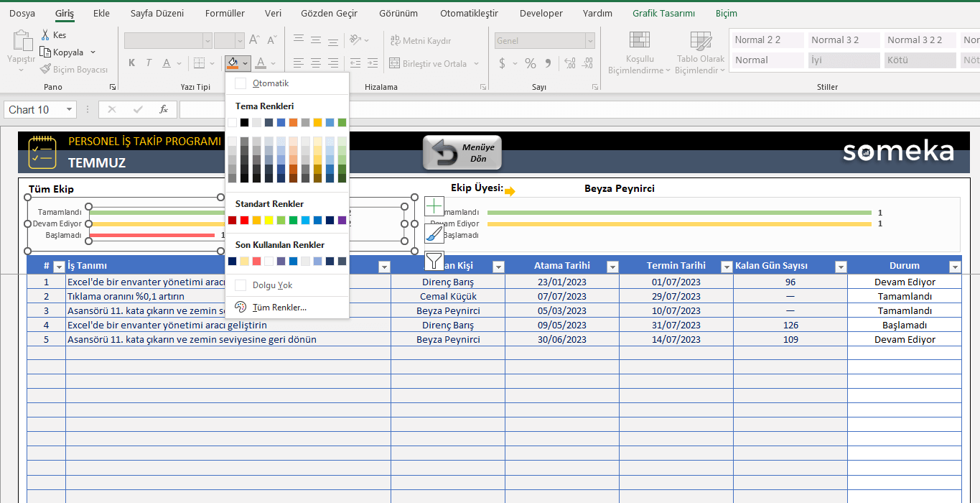The height and width of the screenshot is (503, 980).
Task: Open the Durum column filter dropdown
Action: (955, 266)
